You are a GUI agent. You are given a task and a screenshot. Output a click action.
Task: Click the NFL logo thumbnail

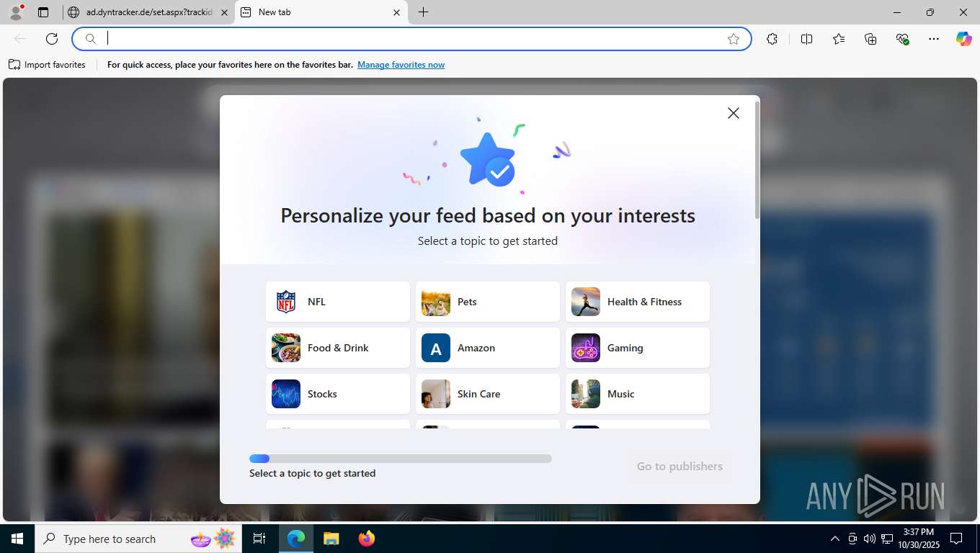[286, 302]
